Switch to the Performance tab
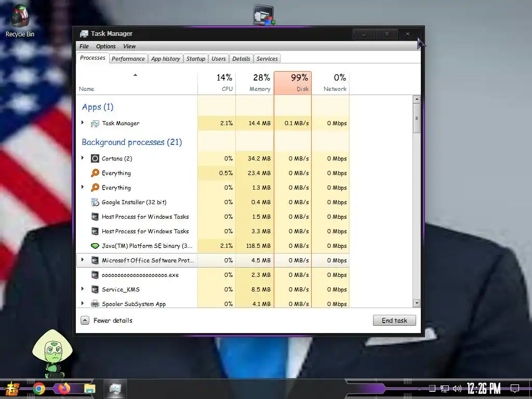Image resolution: width=532 pixels, height=399 pixels. [128, 59]
